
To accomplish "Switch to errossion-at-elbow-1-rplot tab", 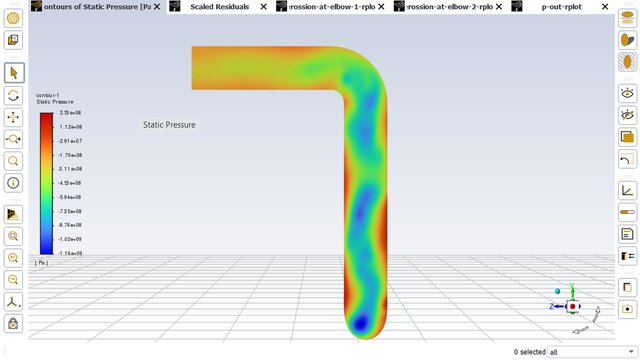I will [332, 7].
